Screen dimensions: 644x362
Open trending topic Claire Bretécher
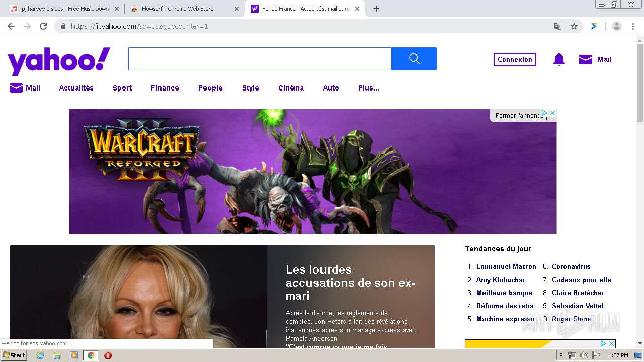tap(578, 293)
